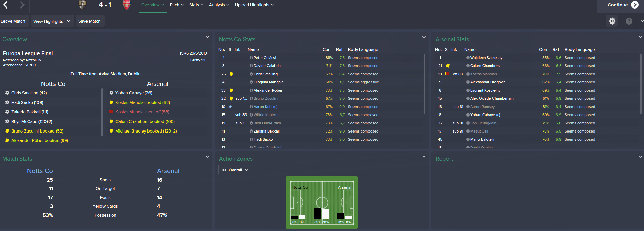This screenshot has height=231, width=644.
Task: Open the Pitch menu tab
Action: (176, 5)
